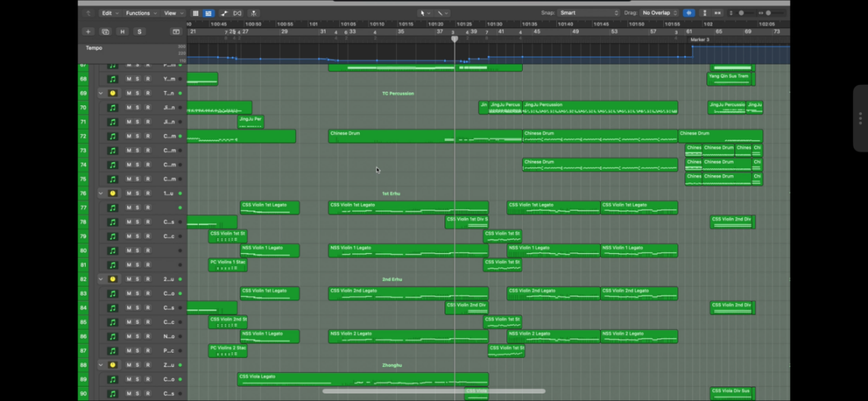Image resolution: width=868 pixels, height=401 pixels.
Task: Click the add track plus button
Action: (x=88, y=32)
